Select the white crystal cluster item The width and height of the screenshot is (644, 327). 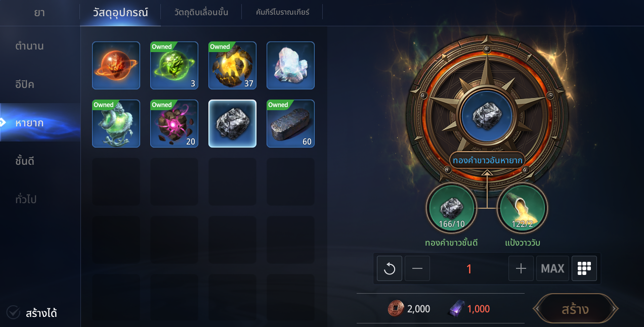click(290, 65)
